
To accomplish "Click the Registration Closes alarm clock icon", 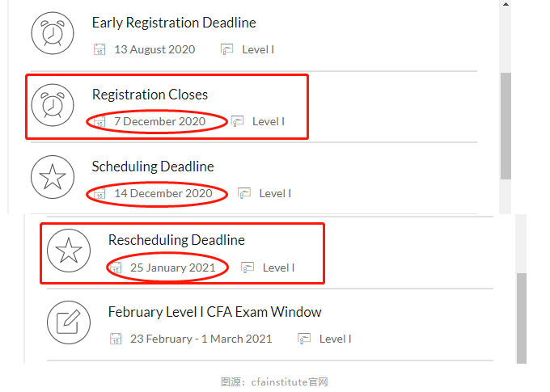I will click(x=53, y=105).
